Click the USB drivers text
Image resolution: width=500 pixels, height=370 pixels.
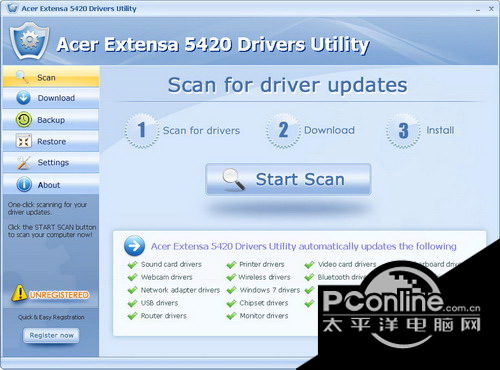click(x=159, y=303)
